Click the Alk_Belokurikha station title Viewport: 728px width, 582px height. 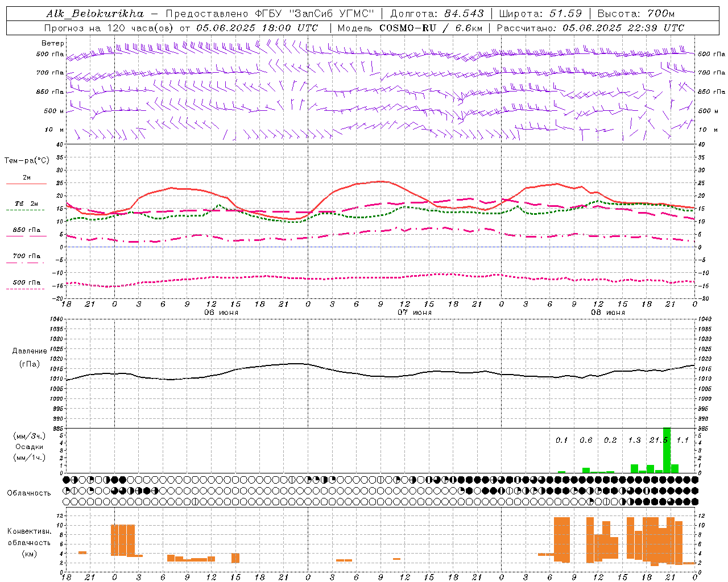[95, 14]
